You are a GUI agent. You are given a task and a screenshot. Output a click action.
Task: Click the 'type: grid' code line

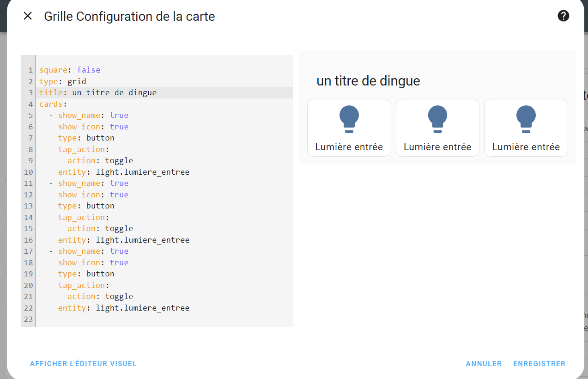point(63,82)
